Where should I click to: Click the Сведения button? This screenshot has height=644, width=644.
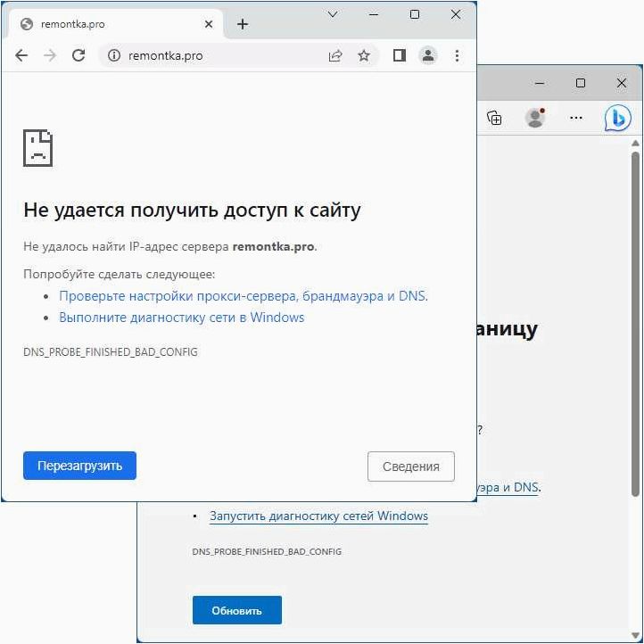[410, 466]
